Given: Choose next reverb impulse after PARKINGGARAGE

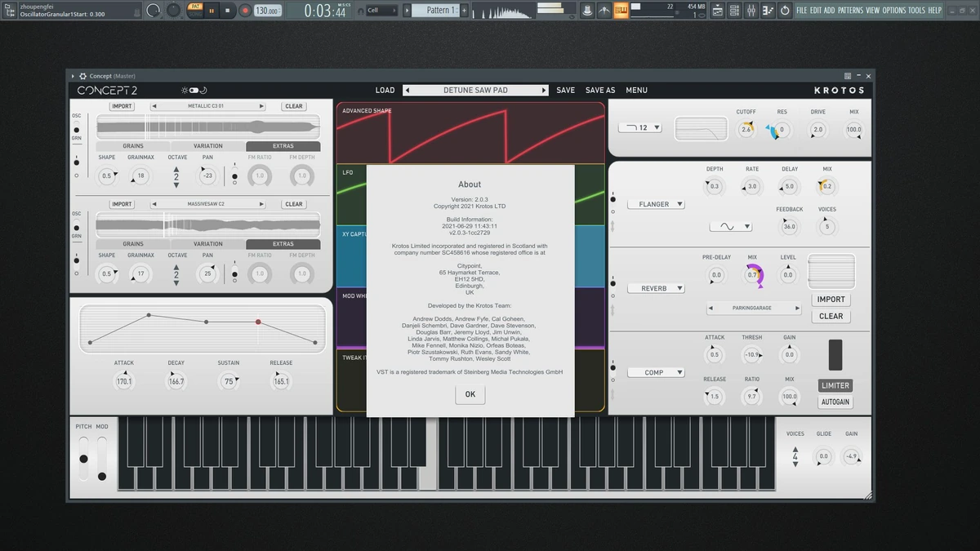Looking at the screenshot, I should pyautogui.click(x=798, y=309).
